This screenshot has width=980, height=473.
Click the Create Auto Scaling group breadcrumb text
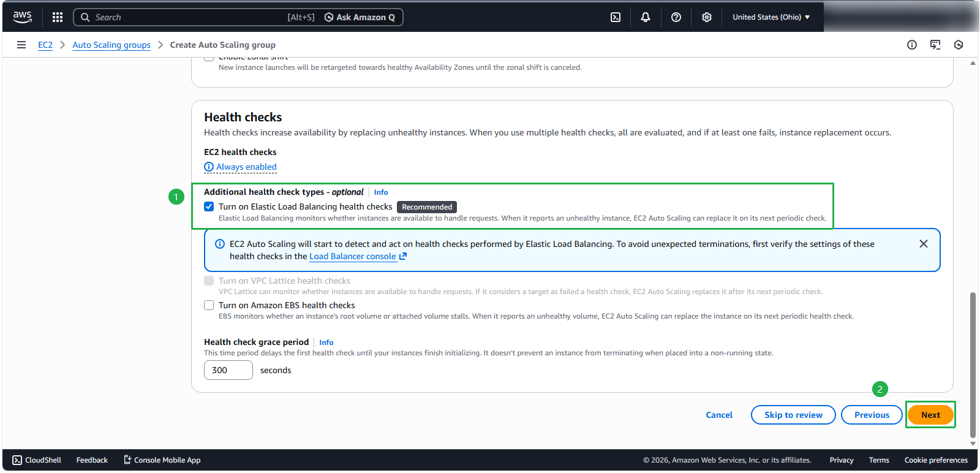(x=223, y=45)
